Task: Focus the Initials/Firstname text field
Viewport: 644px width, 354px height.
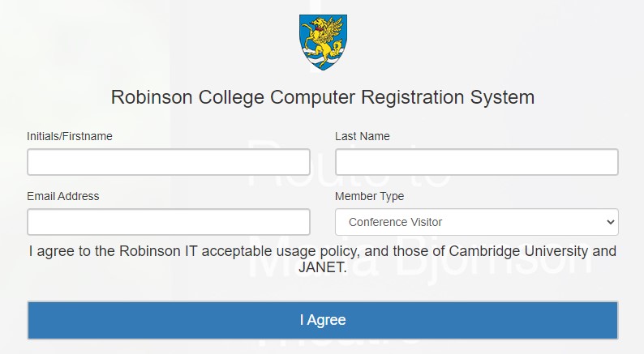Action: [x=169, y=162]
